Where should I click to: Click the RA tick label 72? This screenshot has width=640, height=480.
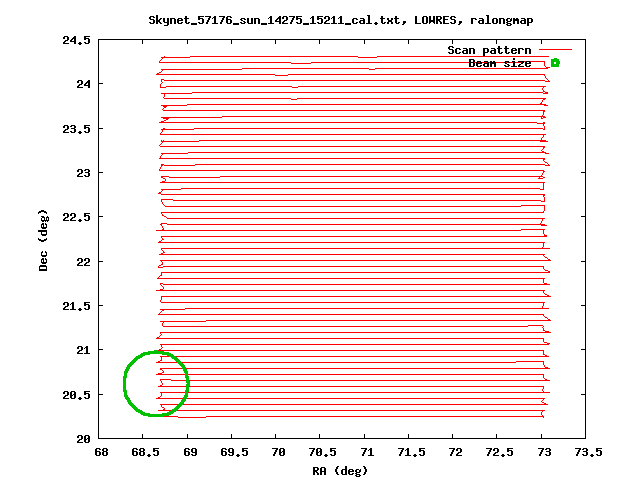tap(456, 452)
